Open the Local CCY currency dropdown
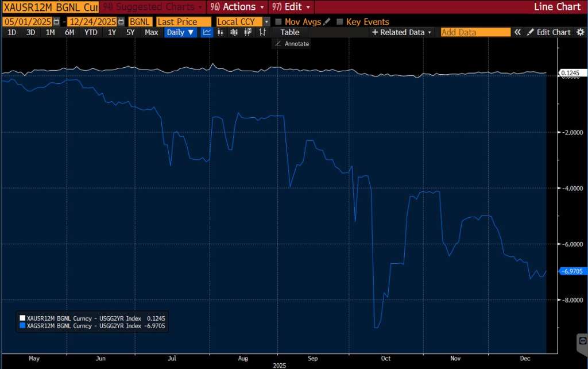 click(x=266, y=22)
